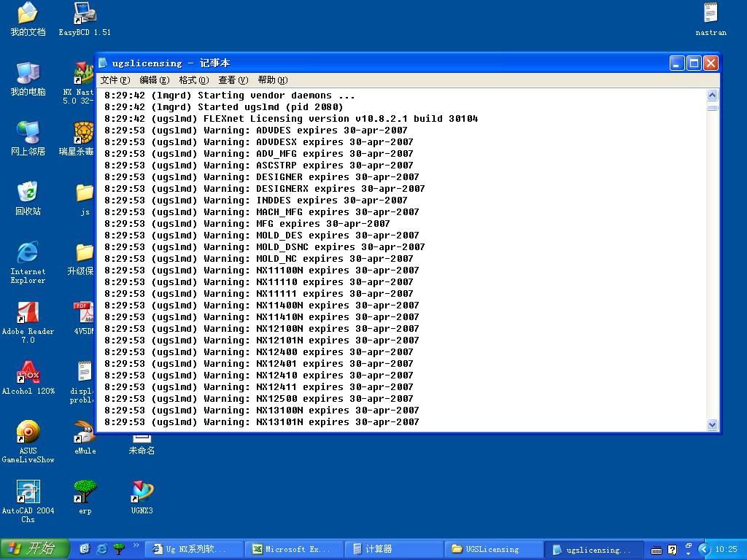747x560 pixels.
Task: Open the 格式(O) menu in Notepad
Action: point(194,80)
